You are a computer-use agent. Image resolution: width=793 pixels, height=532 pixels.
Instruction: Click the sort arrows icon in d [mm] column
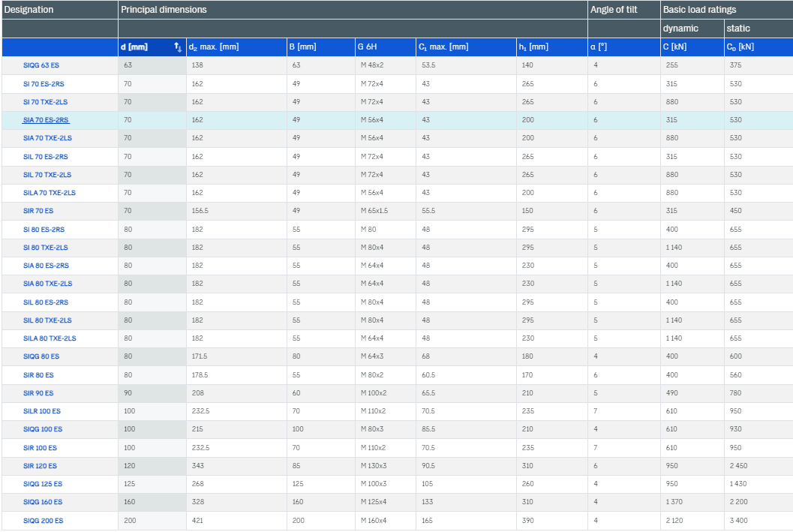pyautogui.click(x=178, y=47)
